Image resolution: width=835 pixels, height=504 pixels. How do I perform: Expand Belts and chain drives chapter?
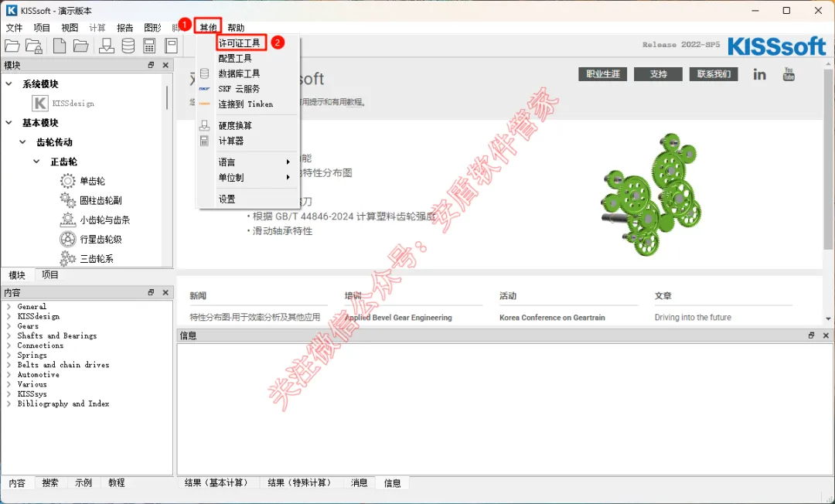point(9,365)
